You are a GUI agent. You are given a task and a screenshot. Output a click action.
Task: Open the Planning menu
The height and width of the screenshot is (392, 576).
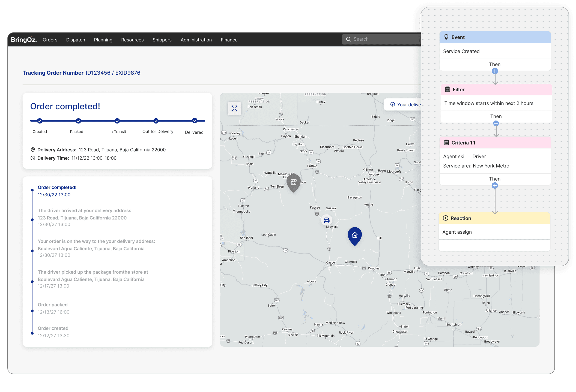103,40
